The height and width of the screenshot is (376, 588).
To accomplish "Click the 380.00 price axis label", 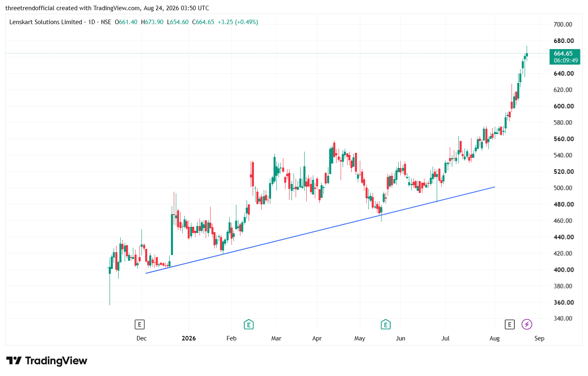I will pyautogui.click(x=563, y=286).
